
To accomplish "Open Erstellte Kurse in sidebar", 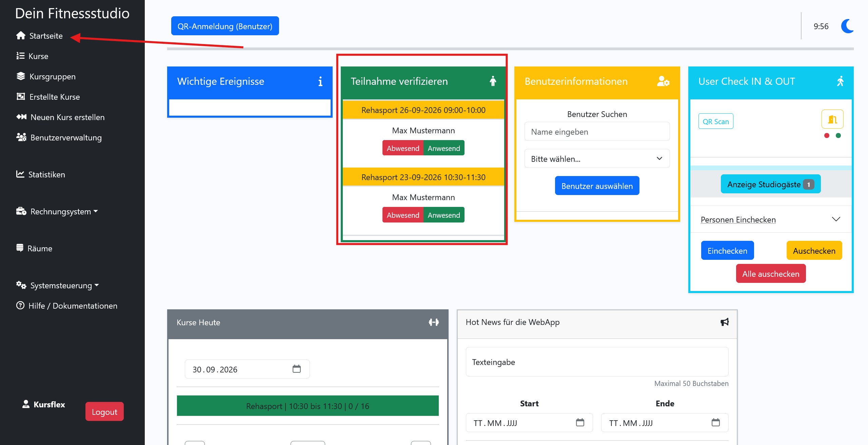I will 48,97.
